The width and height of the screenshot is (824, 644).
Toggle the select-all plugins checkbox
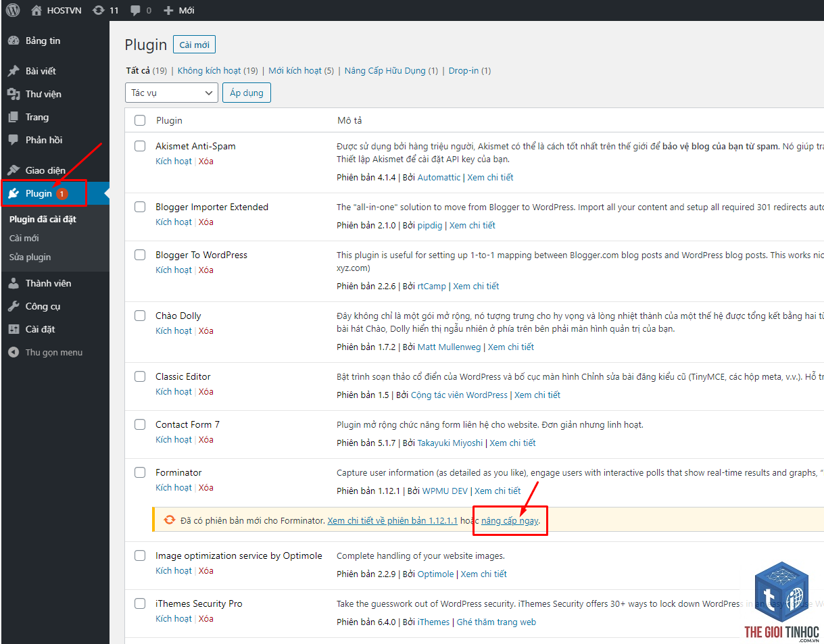pyautogui.click(x=140, y=120)
